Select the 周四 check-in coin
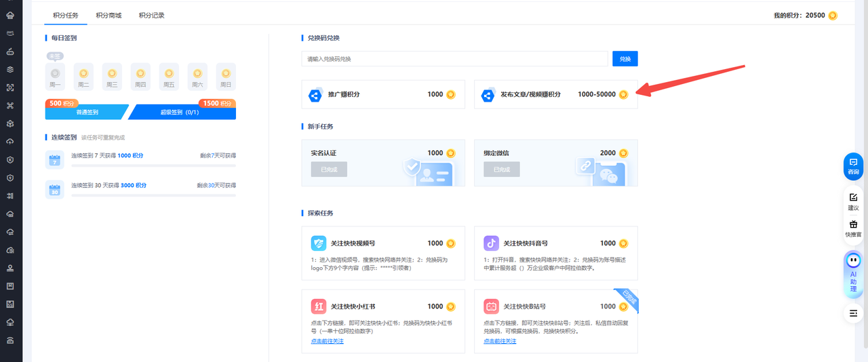 pyautogui.click(x=140, y=73)
